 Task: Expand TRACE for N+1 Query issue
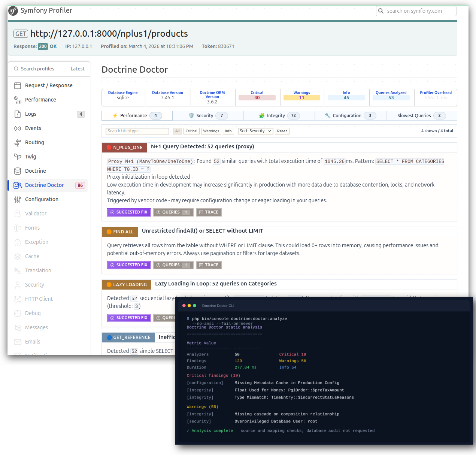click(209, 212)
